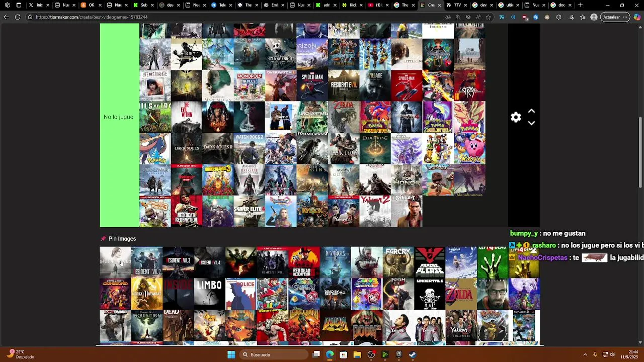
Task: Bookmark page with the star icon
Action: pyautogui.click(x=488, y=17)
